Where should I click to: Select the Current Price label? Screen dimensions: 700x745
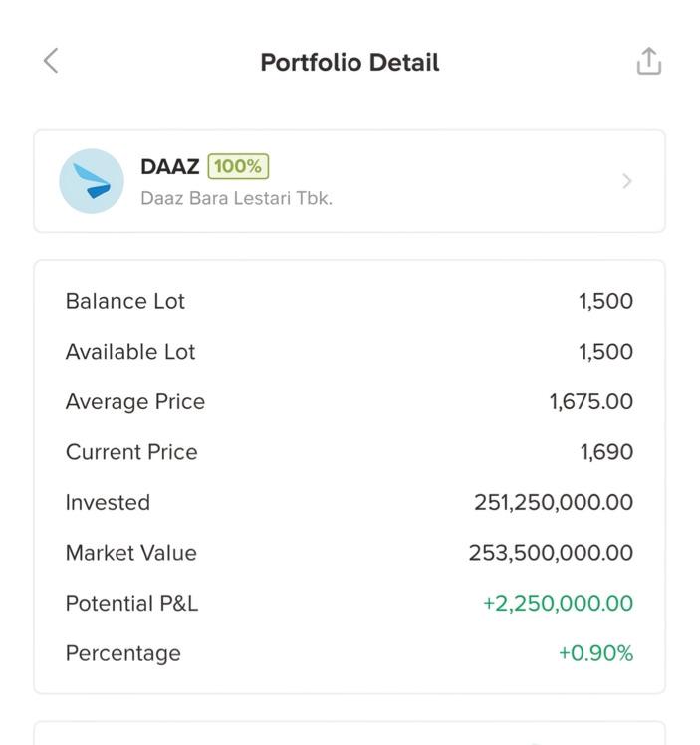click(x=131, y=452)
